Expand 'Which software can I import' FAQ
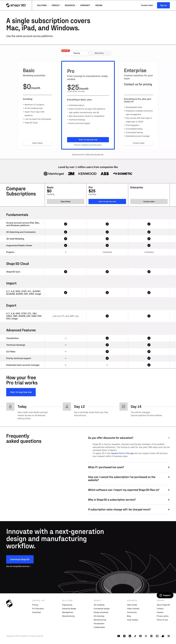This screenshot has width=176, height=644. [x=129, y=490]
